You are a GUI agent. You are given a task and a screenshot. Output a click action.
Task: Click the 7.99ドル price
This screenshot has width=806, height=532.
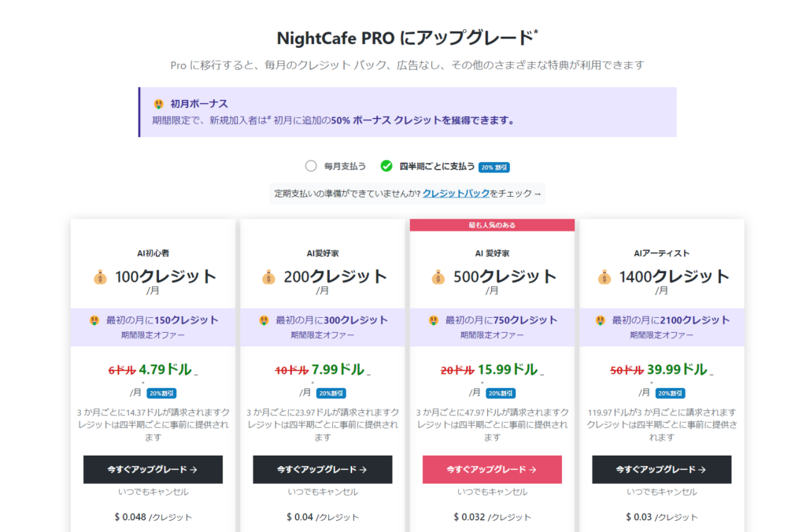pos(338,370)
